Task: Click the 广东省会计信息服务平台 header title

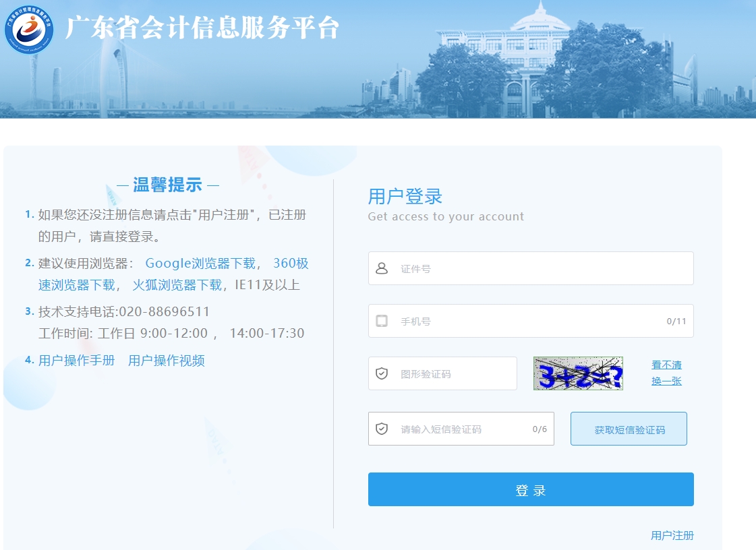Action: [201, 28]
